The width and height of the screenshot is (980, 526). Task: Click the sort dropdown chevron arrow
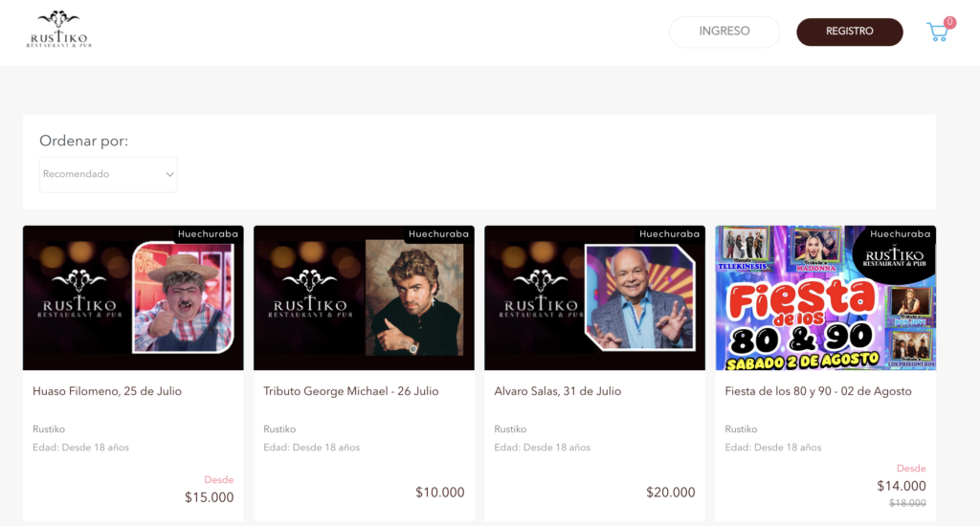pyautogui.click(x=169, y=174)
